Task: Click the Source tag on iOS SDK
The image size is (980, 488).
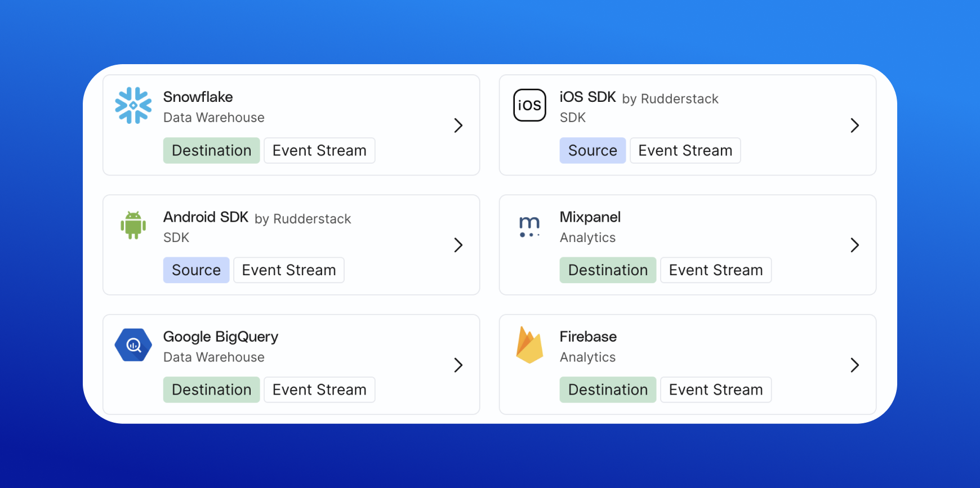Action: tap(593, 150)
